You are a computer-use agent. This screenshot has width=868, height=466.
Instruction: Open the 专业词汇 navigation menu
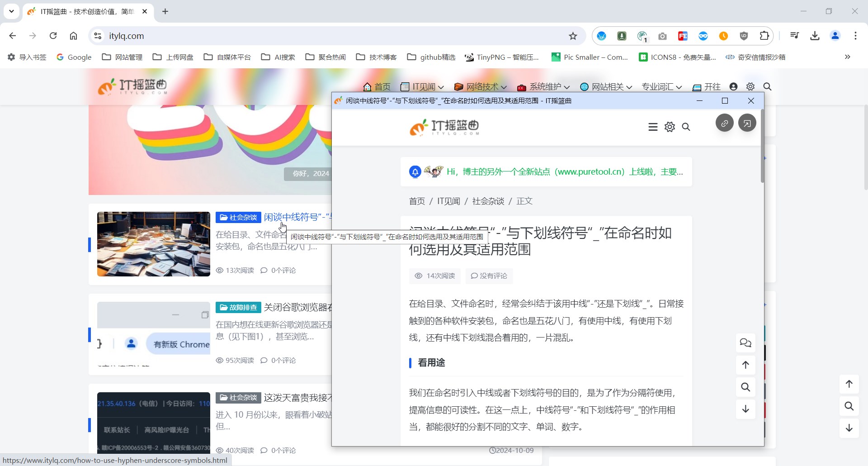click(661, 86)
